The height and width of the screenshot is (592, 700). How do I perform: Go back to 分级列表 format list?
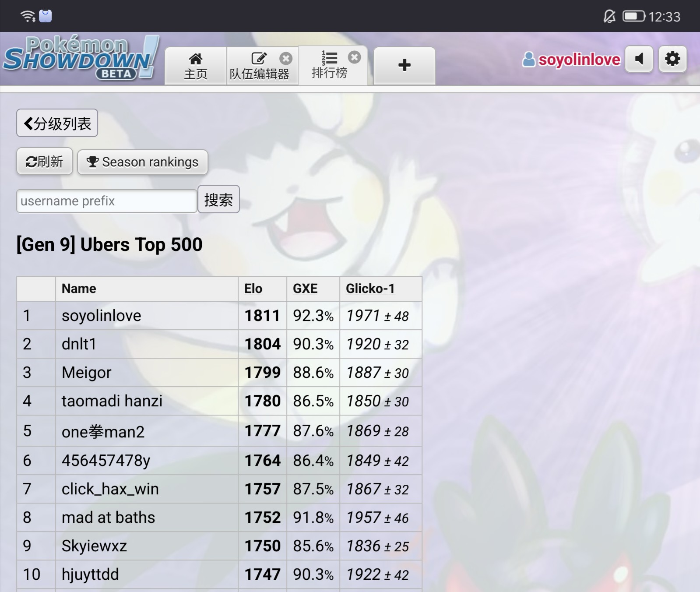[57, 123]
